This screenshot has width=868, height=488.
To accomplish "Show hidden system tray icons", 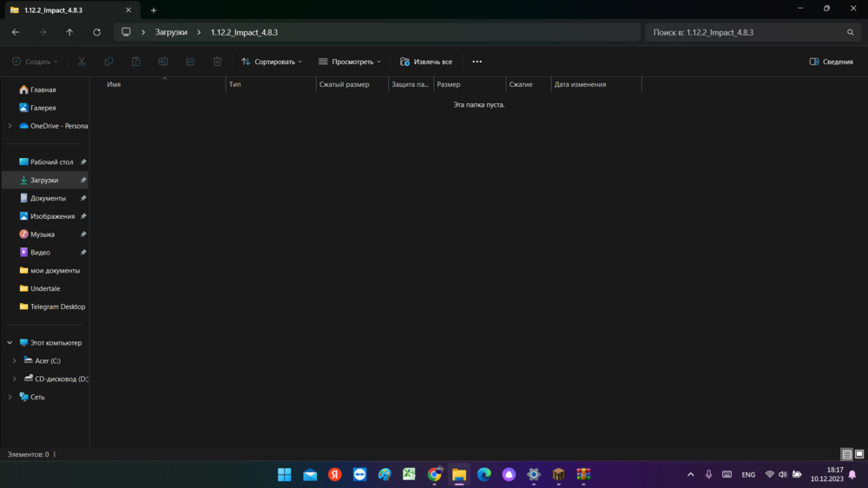I will click(x=690, y=475).
